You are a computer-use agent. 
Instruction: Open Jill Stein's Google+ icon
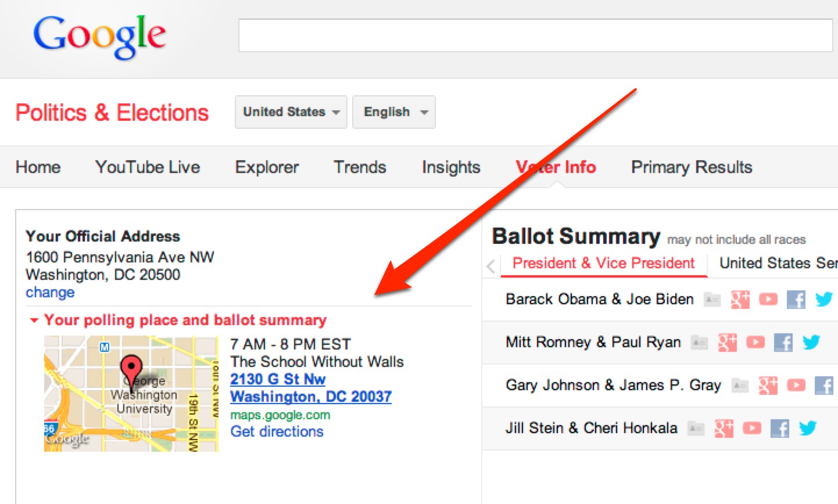click(x=724, y=428)
